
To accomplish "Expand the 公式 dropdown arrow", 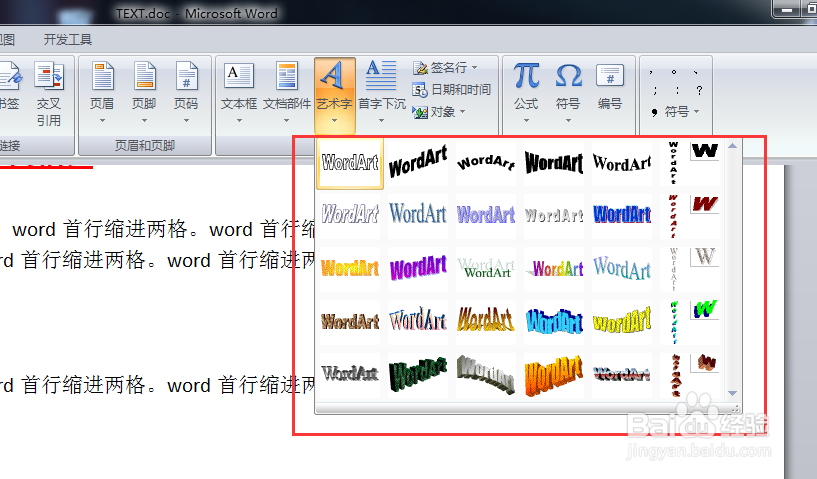I will coord(526,121).
